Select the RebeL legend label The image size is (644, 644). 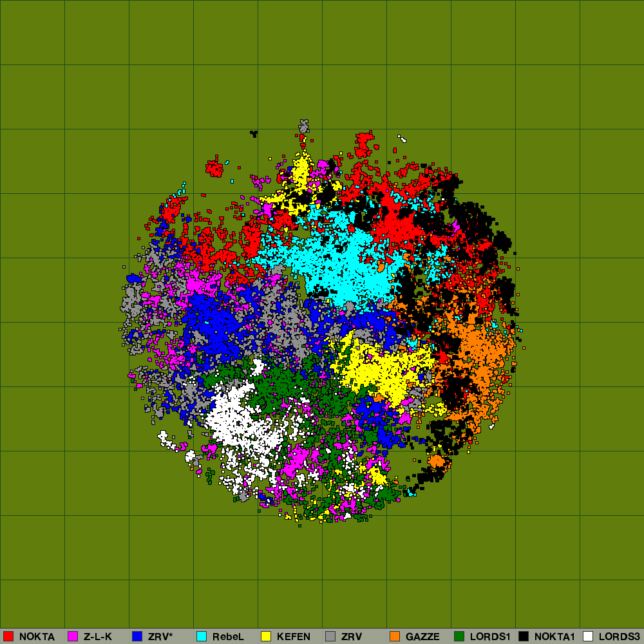click(228, 637)
